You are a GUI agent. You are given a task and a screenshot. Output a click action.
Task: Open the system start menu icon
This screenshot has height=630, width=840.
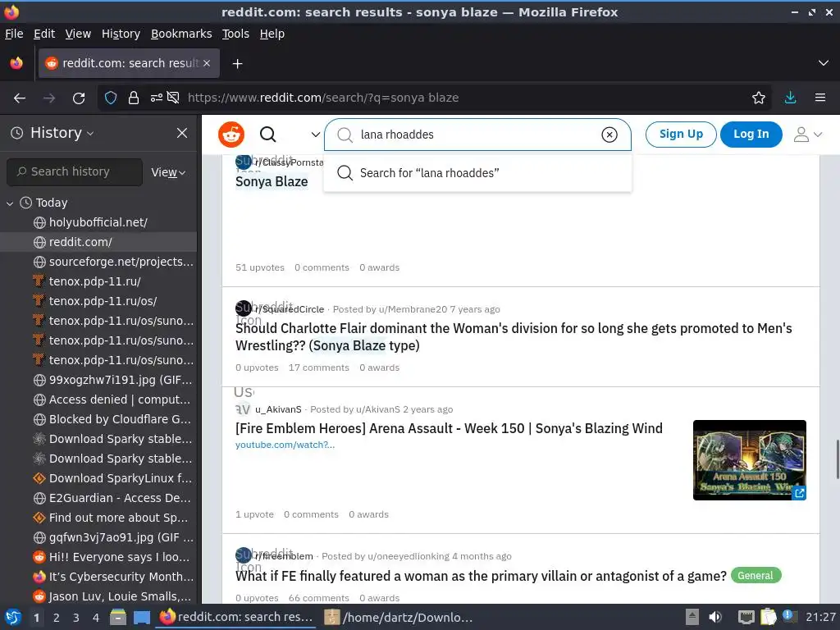13,617
